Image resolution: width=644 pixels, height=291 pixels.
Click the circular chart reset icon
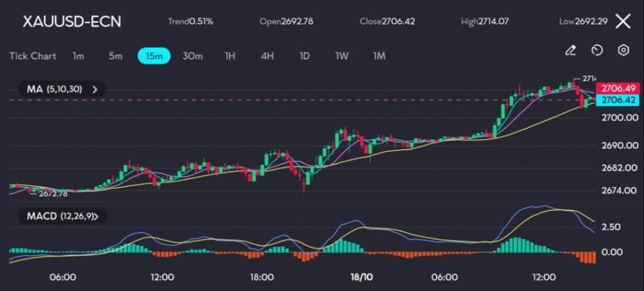(x=597, y=50)
